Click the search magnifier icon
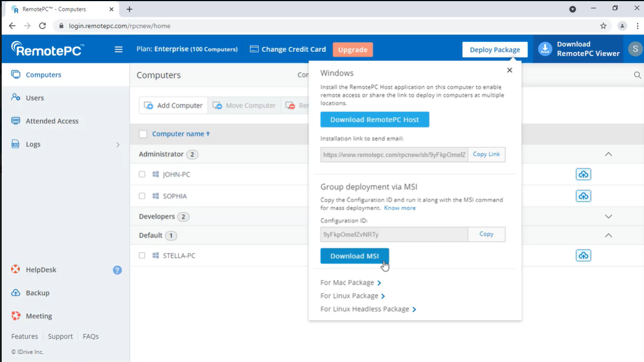The height and width of the screenshot is (362, 644). coord(638,75)
